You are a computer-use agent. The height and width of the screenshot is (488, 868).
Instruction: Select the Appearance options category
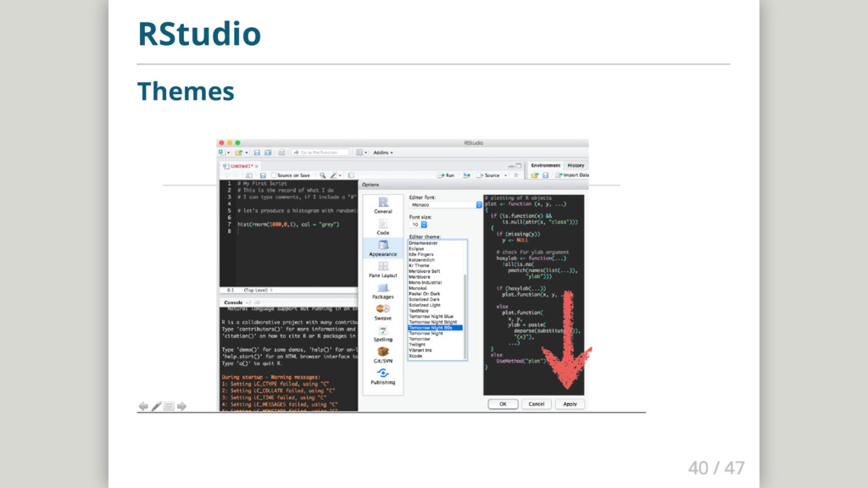pos(382,248)
